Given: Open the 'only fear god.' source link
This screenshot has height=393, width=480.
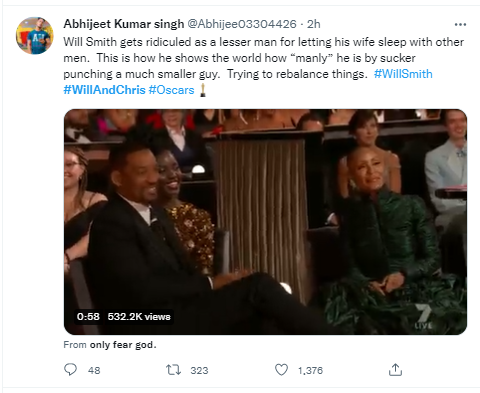Looking at the screenshot, I should 123,345.
